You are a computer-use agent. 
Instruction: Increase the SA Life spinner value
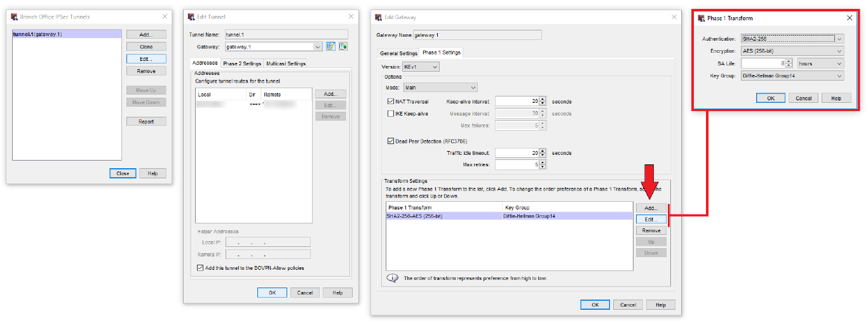(789, 61)
